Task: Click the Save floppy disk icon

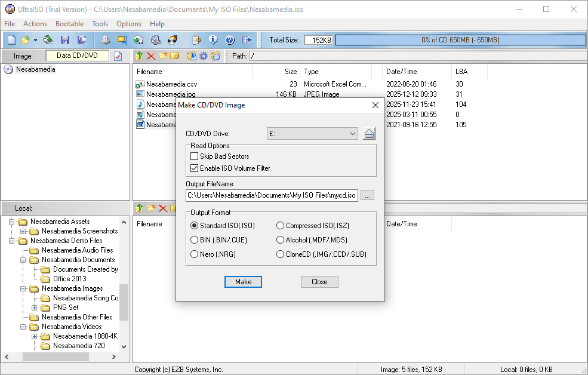Action: tap(65, 40)
